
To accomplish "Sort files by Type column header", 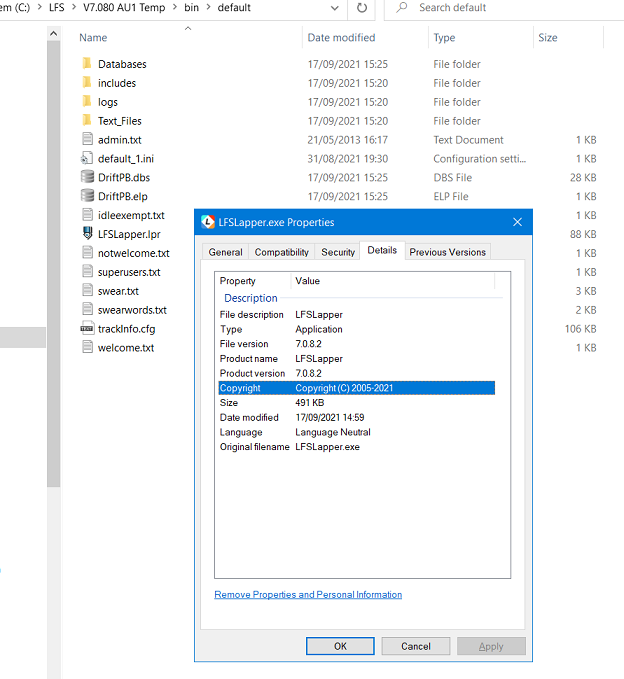I will pos(444,38).
